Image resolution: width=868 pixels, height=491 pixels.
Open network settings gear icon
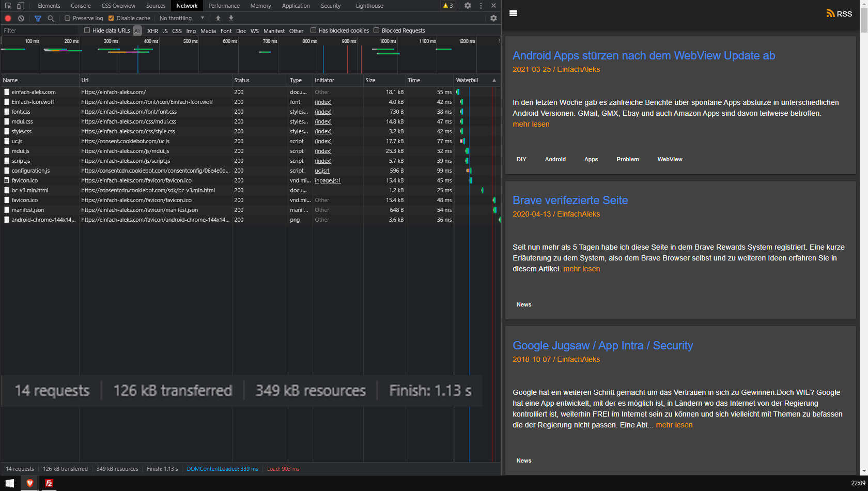[493, 18]
